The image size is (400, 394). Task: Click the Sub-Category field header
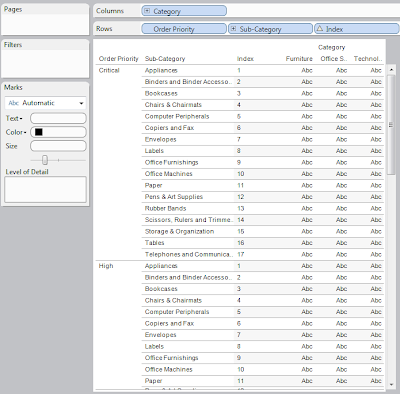point(165,59)
